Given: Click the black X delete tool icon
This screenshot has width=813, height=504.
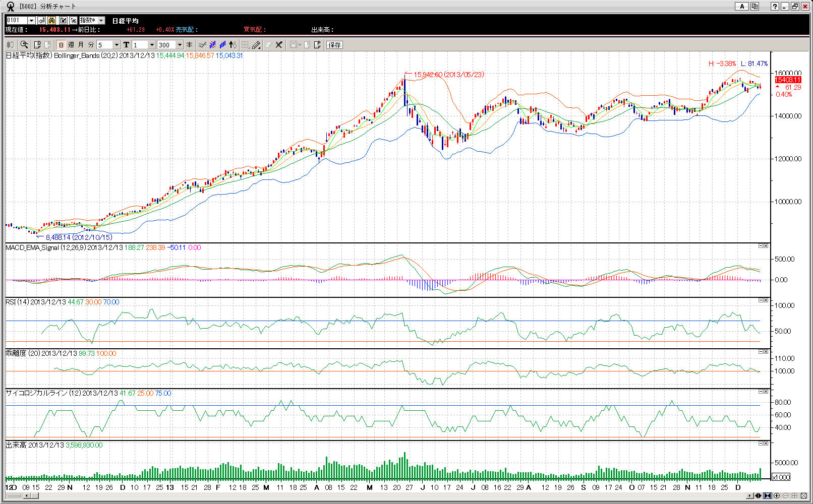Looking at the screenshot, I should [279, 45].
